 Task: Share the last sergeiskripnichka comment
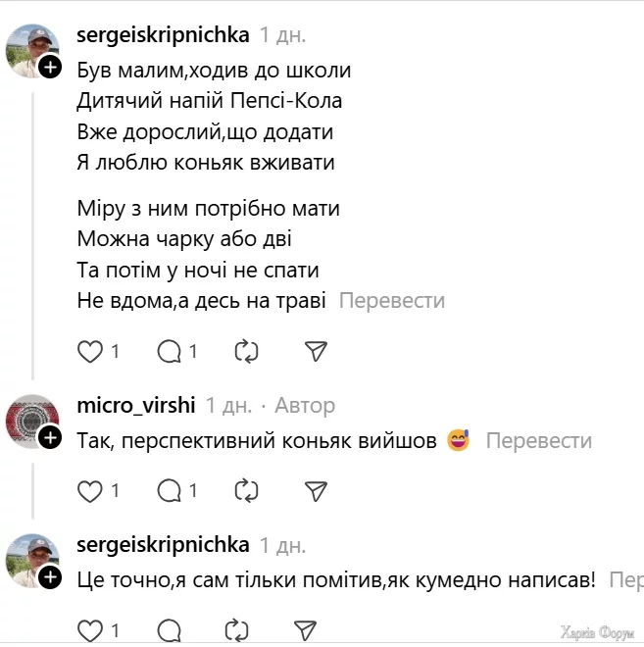coord(305,629)
